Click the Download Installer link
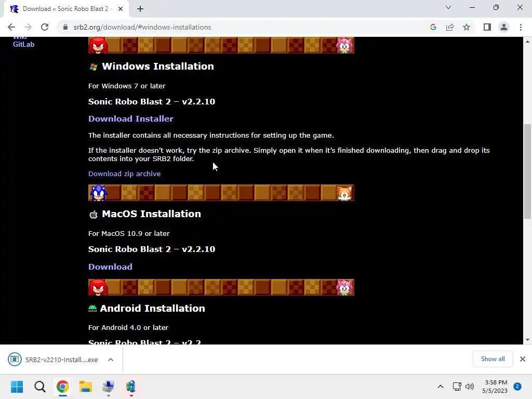This screenshot has height=399, width=532. pos(130,119)
